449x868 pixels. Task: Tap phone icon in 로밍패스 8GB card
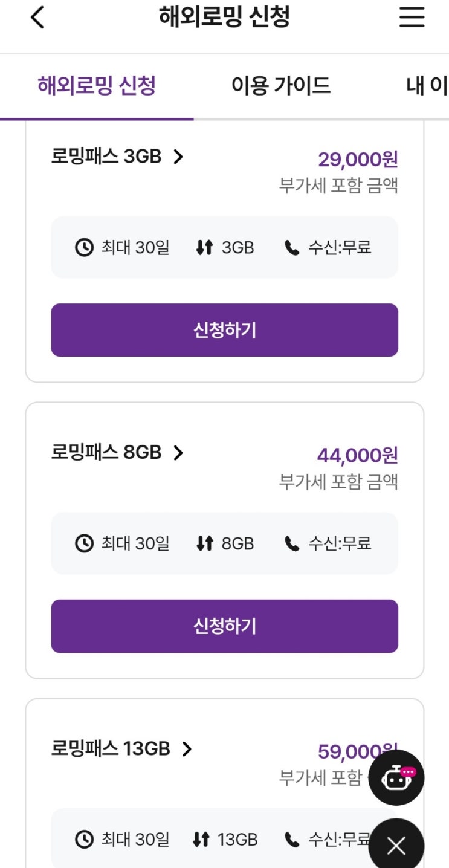click(292, 543)
